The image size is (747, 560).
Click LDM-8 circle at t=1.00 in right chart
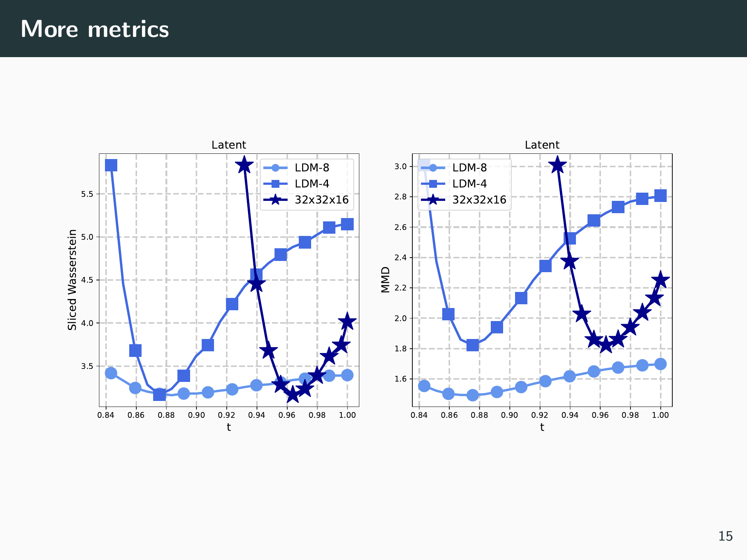pyautogui.click(x=660, y=364)
